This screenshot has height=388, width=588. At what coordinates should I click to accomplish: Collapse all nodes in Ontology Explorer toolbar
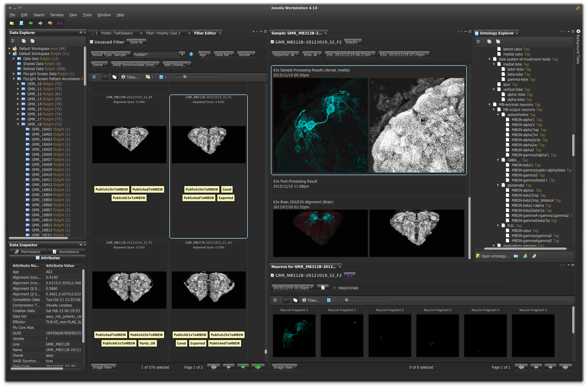[x=498, y=41]
